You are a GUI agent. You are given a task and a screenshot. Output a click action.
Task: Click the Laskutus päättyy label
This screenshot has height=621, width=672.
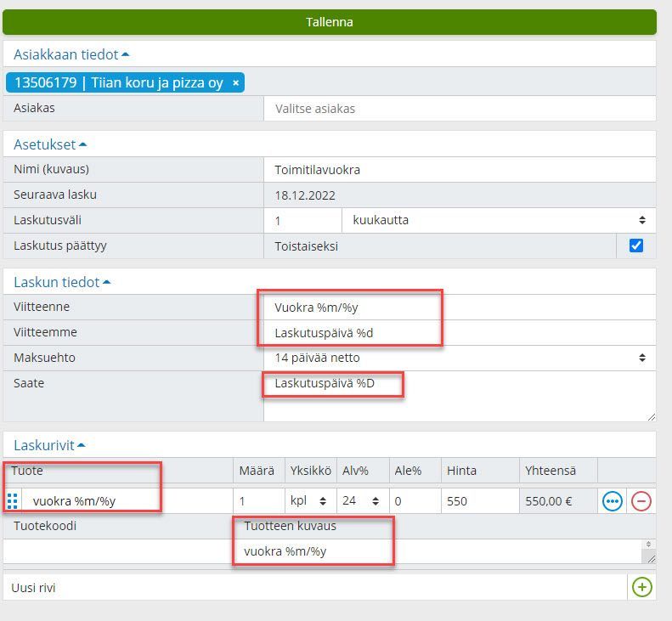pos(60,246)
